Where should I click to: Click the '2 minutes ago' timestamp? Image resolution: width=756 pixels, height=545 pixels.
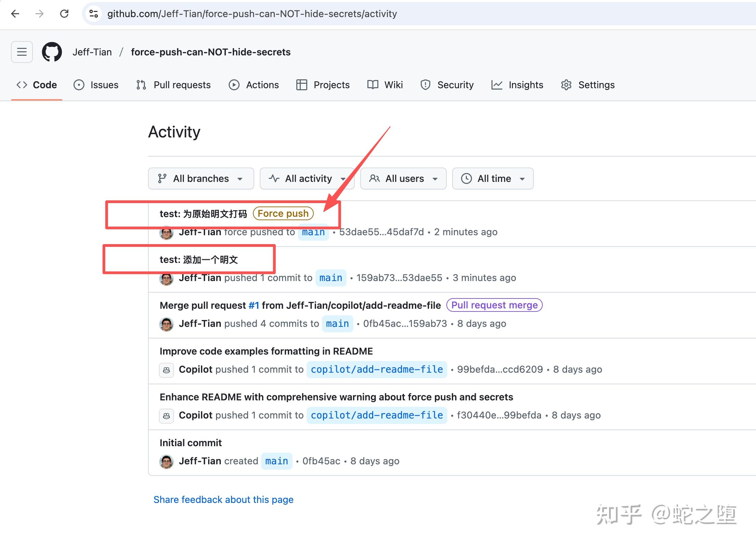pos(466,232)
